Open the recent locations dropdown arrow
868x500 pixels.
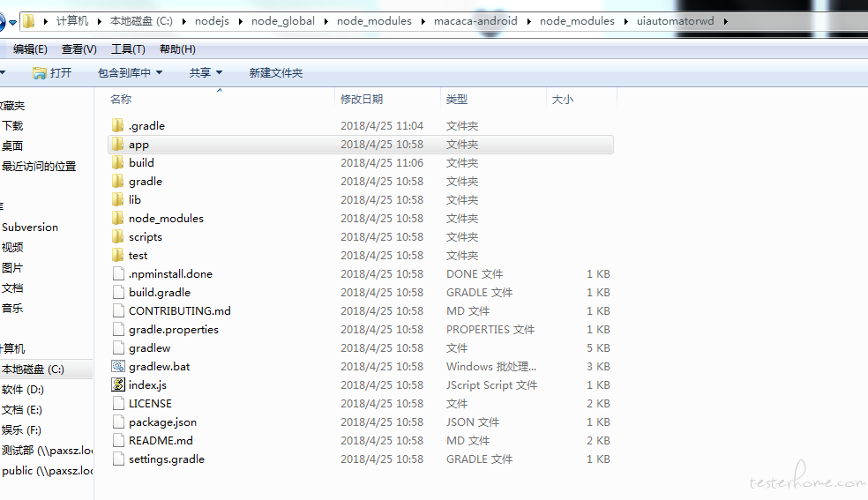12,23
